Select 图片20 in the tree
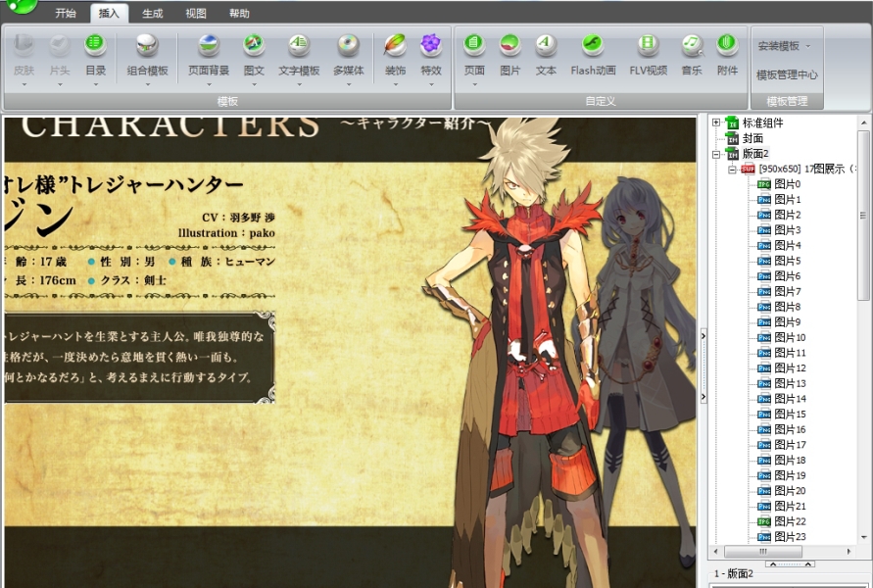This screenshot has width=873, height=588. (790, 491)
